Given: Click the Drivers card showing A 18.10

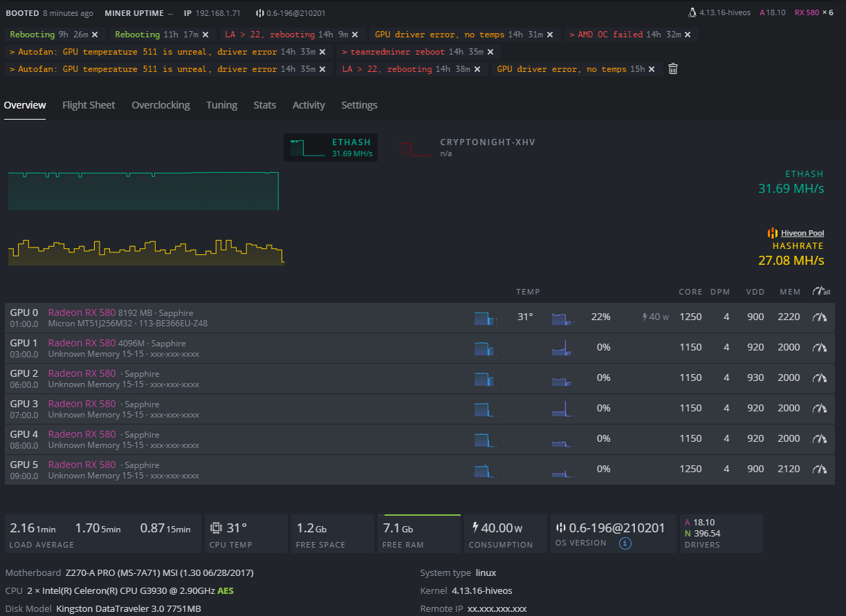Looking at the screenshot, I should (x=721, y=534).
